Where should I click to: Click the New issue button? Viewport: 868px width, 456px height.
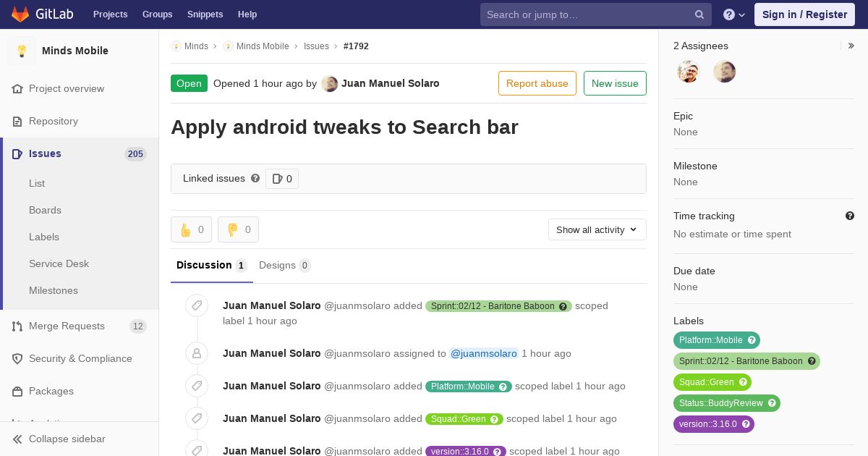pos(615,83)
